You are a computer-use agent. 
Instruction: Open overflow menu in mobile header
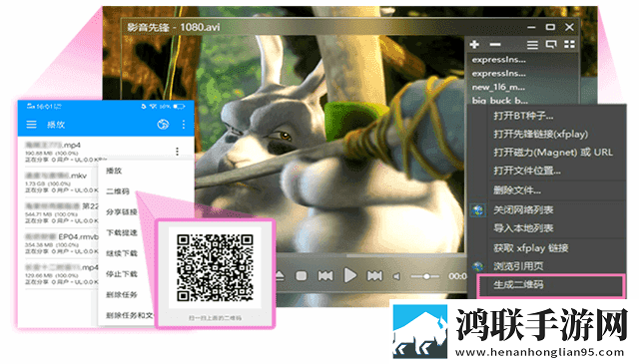pyautogui.click(x=184, y=125)
